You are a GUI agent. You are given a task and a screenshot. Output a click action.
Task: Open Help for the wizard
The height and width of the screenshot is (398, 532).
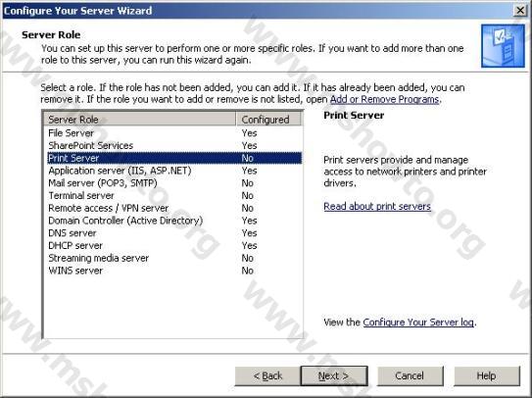tap(486, 375)
